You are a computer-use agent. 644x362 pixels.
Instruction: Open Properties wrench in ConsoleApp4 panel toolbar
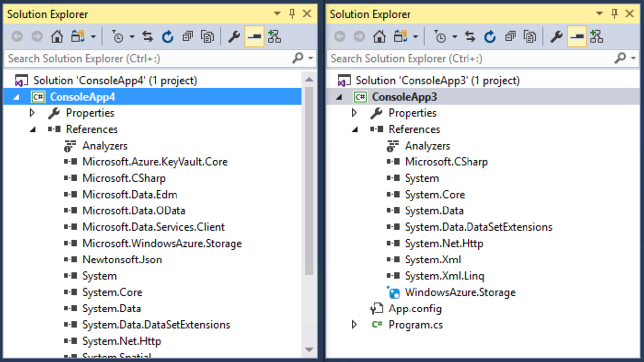click(x=234, y=36)
